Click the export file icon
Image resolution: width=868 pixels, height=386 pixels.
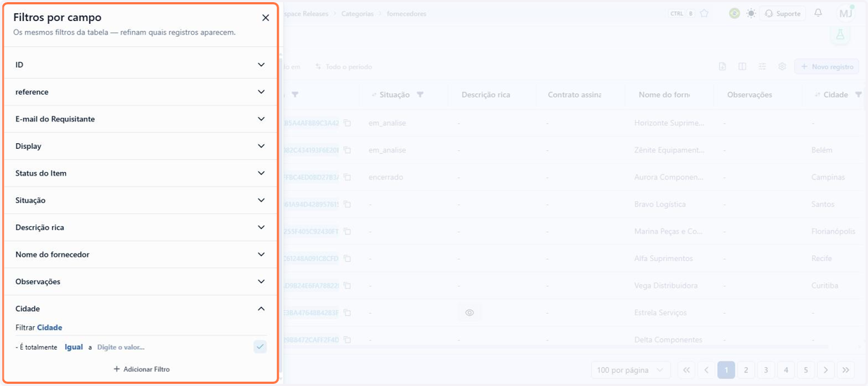click(723, 67)
